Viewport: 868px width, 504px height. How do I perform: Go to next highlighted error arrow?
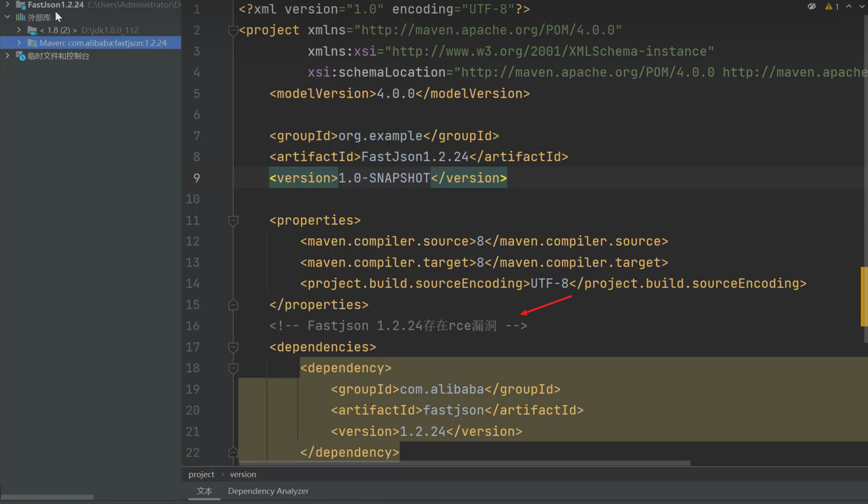coord(862,6)
